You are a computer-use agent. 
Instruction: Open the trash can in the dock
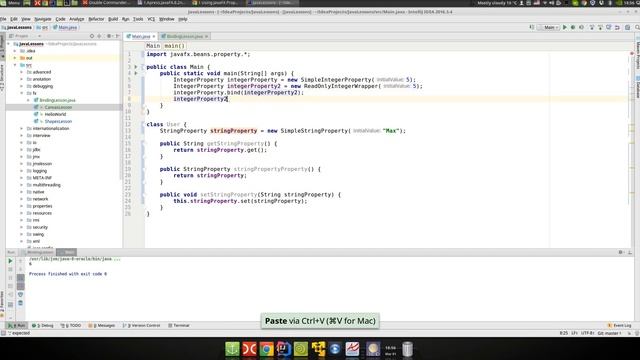click(x=407, y=349)
